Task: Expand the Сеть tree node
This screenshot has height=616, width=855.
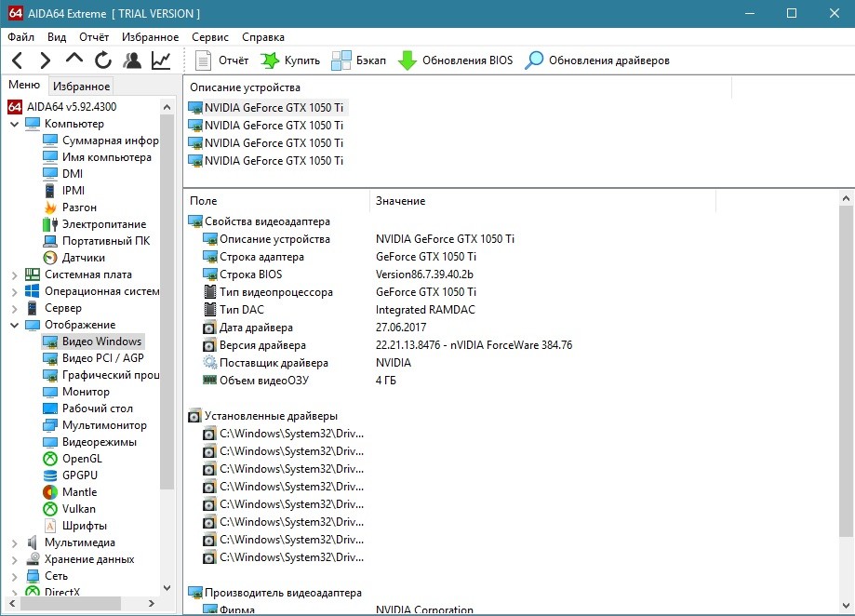Action: tap(15, 577)
